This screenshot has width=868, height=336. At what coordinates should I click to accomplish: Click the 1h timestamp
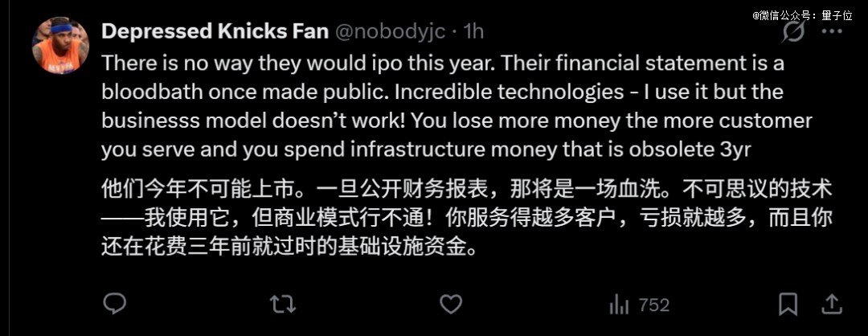click(474, 31)
